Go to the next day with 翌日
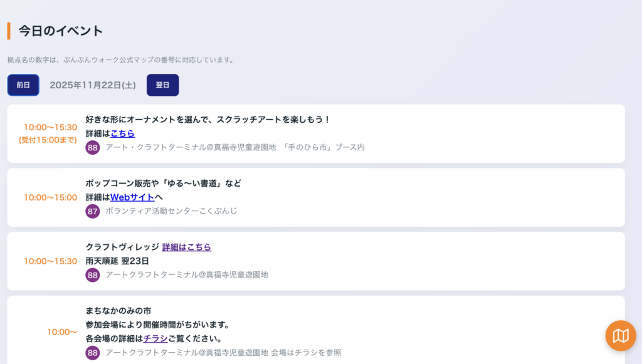The height and width of the screenshot is (364, 642). pyautogui.click(x=162, y=85)
